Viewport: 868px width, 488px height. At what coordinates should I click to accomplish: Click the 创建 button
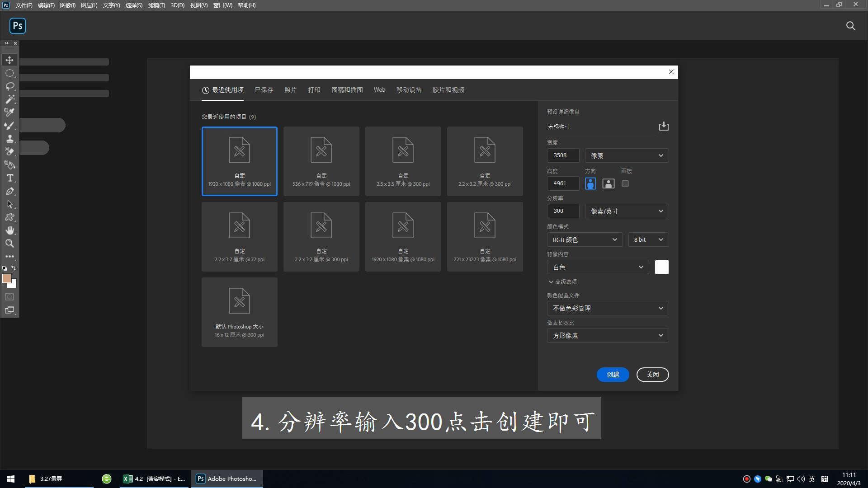click(x=613, y=375)
